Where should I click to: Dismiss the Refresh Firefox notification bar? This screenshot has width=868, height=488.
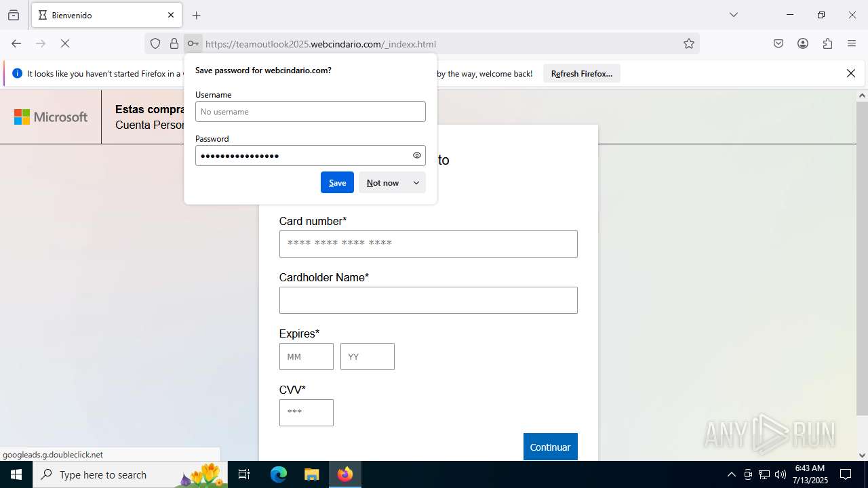[851, 73]
